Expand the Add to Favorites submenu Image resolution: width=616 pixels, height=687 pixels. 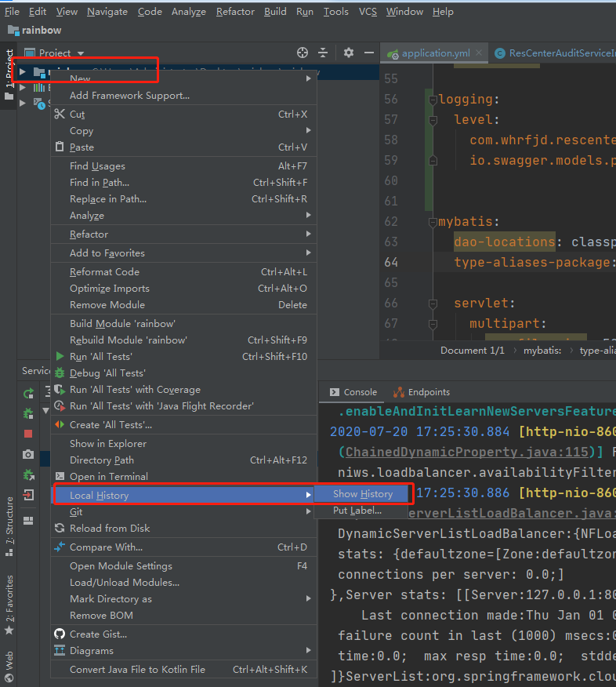pos(183,253)
